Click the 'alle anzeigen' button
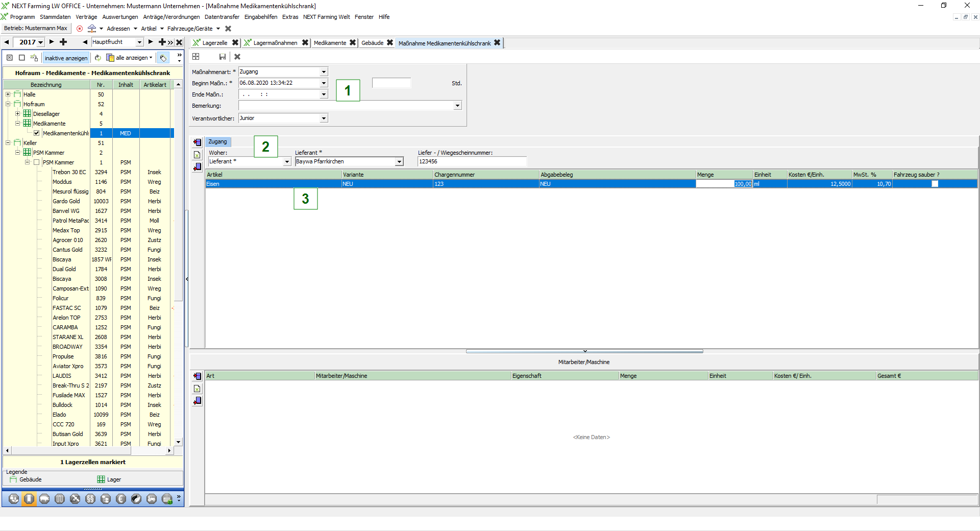Screen dimensions: 980x531 pyautogui.click(x=130, y=58)
